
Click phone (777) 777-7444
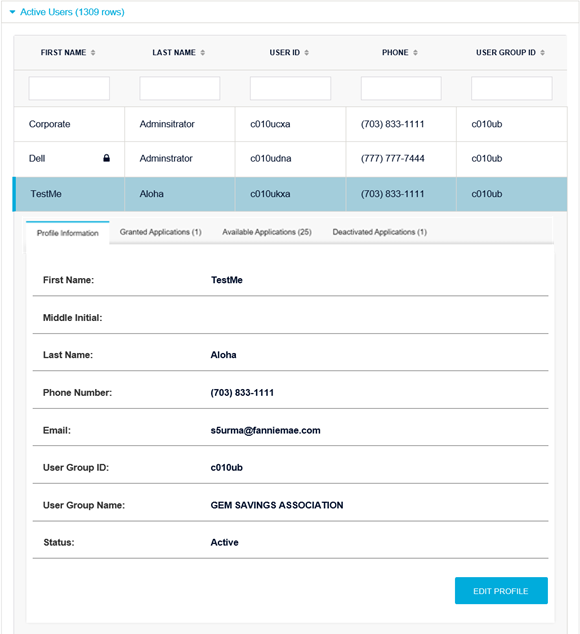pos(392,158)
